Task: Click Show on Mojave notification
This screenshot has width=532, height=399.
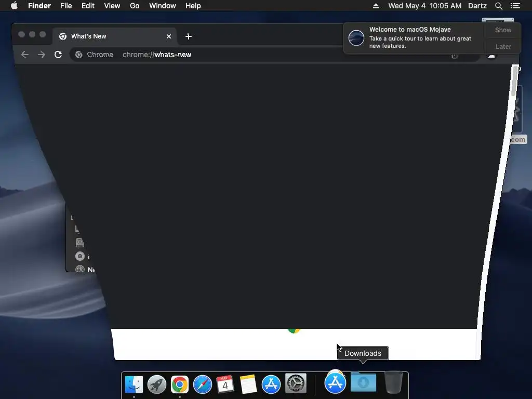Action: (503, 30)
